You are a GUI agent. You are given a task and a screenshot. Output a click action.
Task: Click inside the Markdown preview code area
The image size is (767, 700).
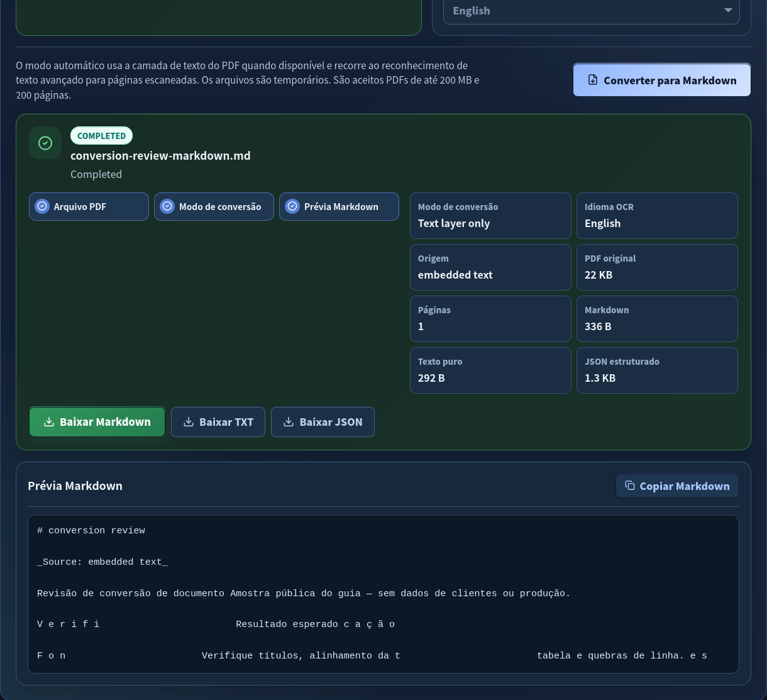(x=383, y=594)
